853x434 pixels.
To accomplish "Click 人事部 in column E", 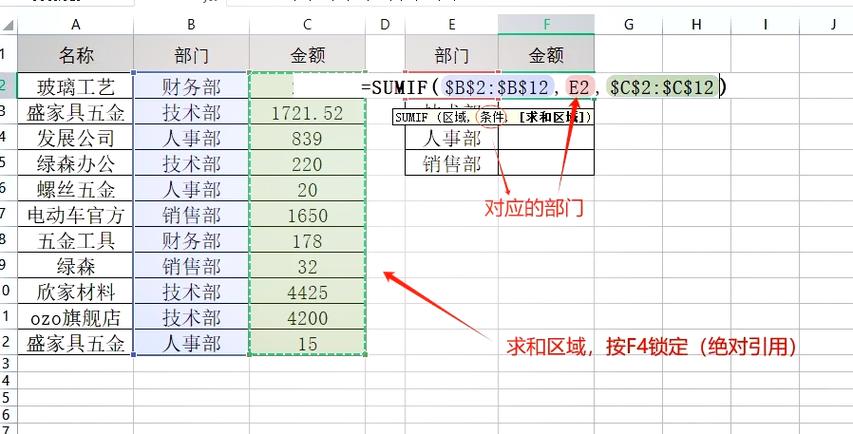I will pyautogui.click(x=452, y=138).
